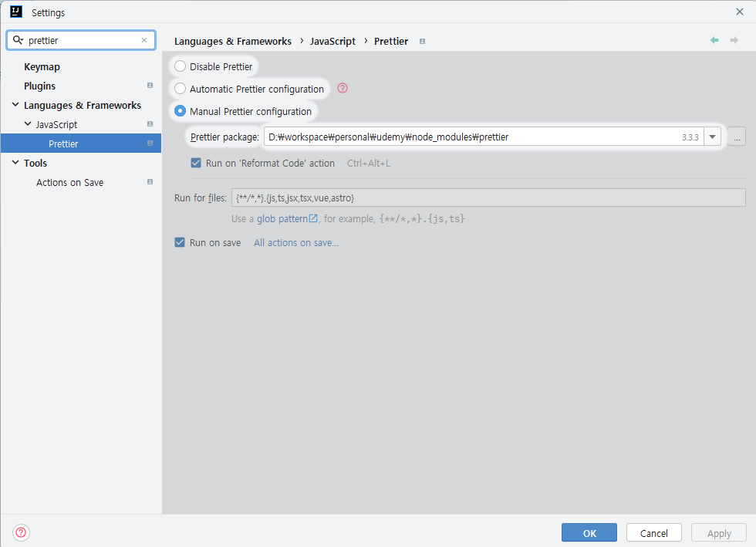
Task: Click the Cancel button
Action: click(x=654, y=532)
